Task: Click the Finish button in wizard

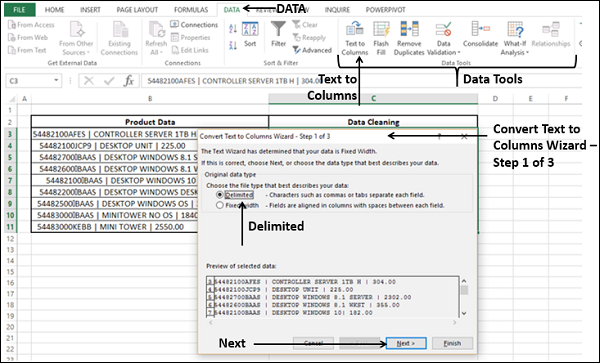Action: pos(452,343)
